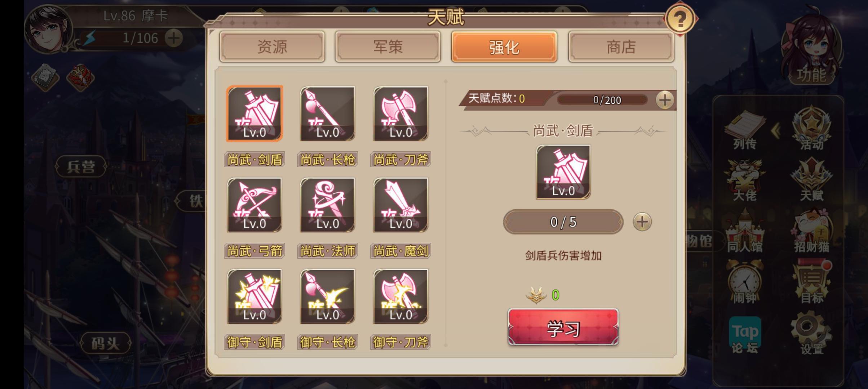Open the 设置 settings gear icon

click(x=812, y=333)
